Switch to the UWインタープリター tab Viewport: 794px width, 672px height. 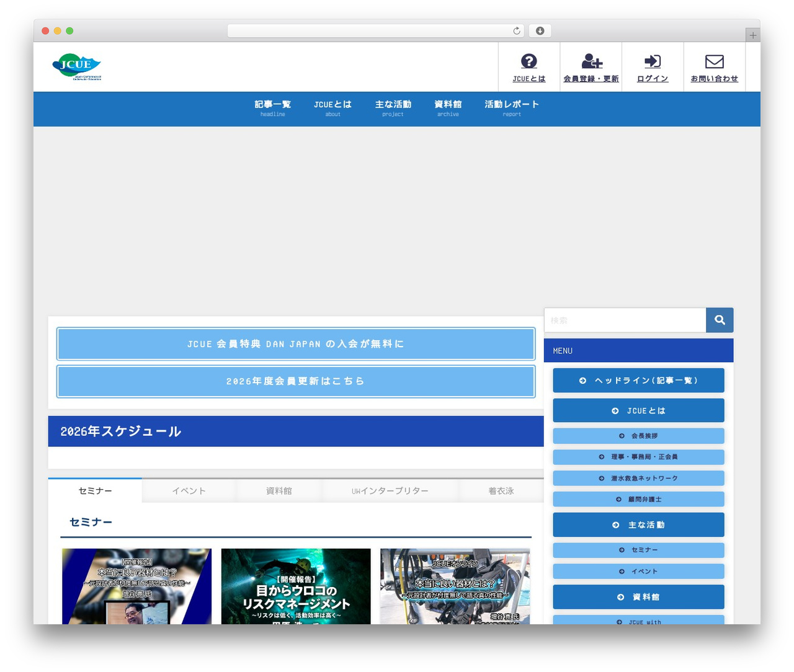[390, 490]
